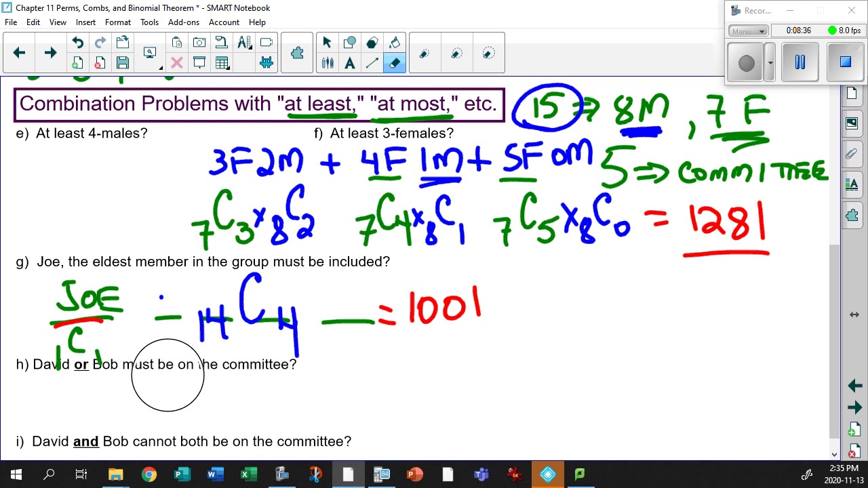
Task: Select the line drawing tool
Action: [372, 63]
